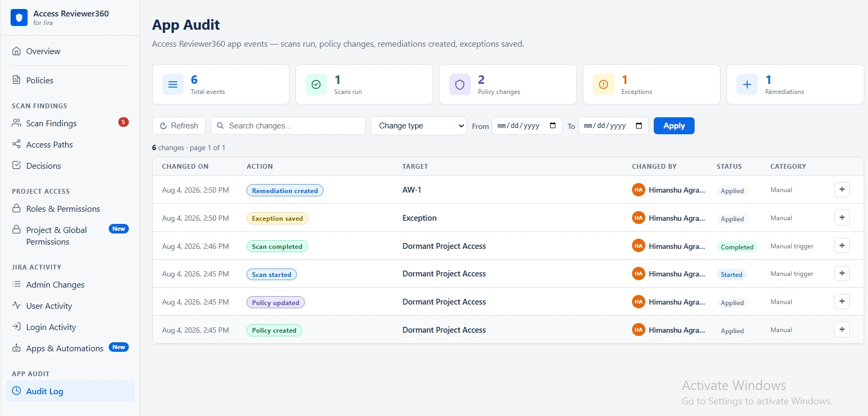Screen dimensions: 868x416
Task: Click the Scans run check icon
Action: 316,84
